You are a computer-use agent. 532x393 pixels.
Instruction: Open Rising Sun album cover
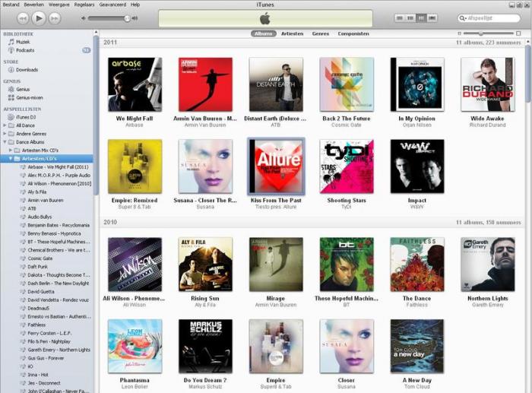[205, 265]
